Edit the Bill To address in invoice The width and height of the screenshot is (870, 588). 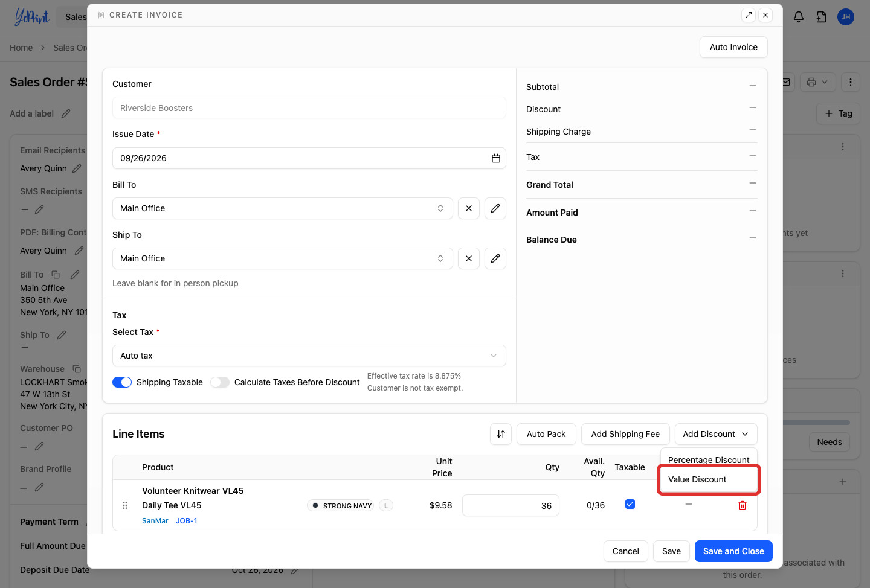(495, 208)
